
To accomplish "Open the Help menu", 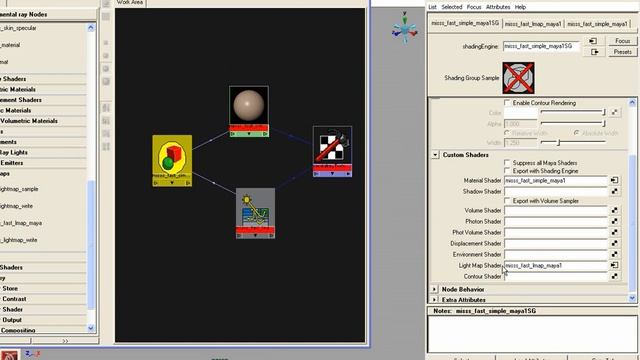I will click(520, 7).
